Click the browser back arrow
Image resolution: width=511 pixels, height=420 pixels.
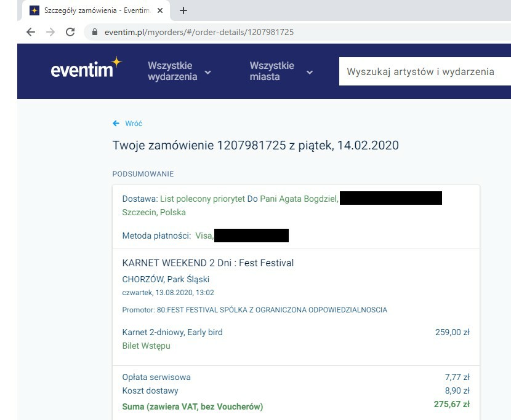(x=31, y=32)
